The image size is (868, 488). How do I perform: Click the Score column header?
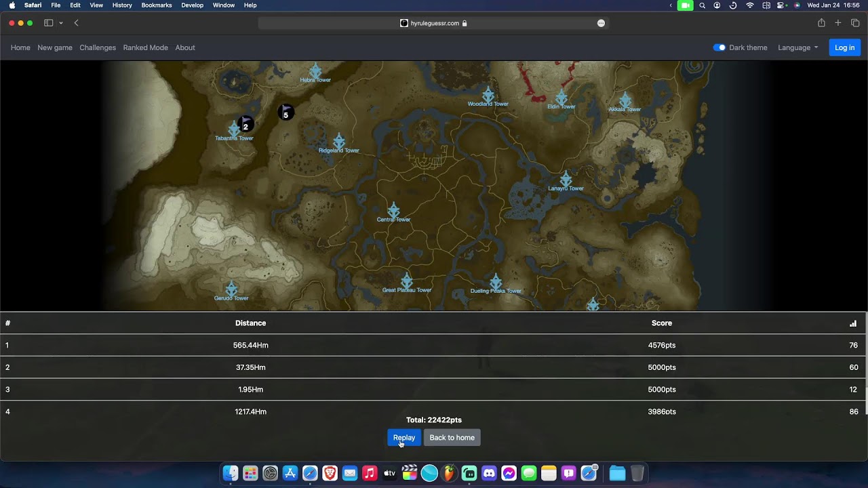[662, 323]
